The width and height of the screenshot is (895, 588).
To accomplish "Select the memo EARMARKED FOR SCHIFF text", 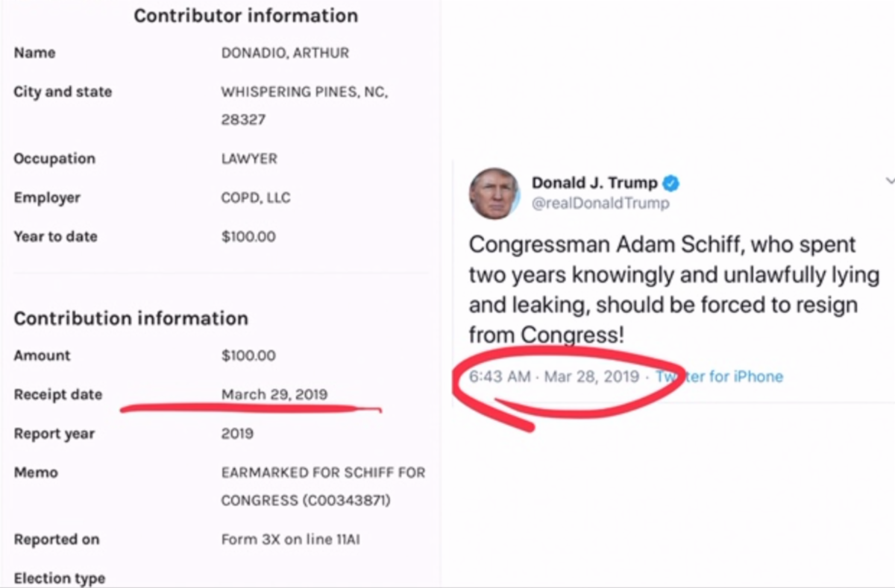I will point(323,472).
